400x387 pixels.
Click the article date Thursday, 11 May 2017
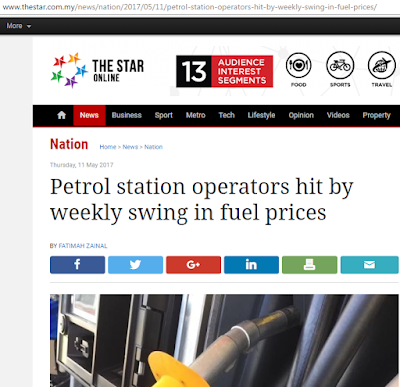pyautogui.click(x=82, y=165)
